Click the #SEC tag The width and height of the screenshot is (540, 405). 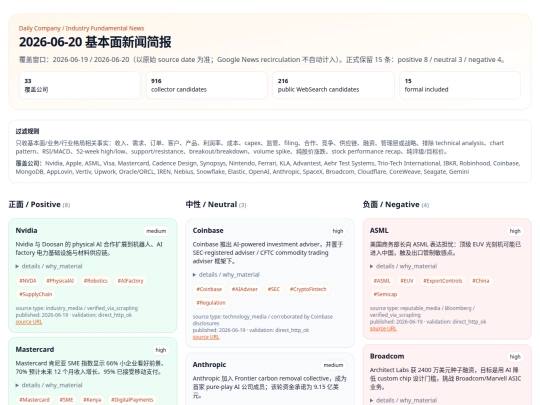coord(274,289)
